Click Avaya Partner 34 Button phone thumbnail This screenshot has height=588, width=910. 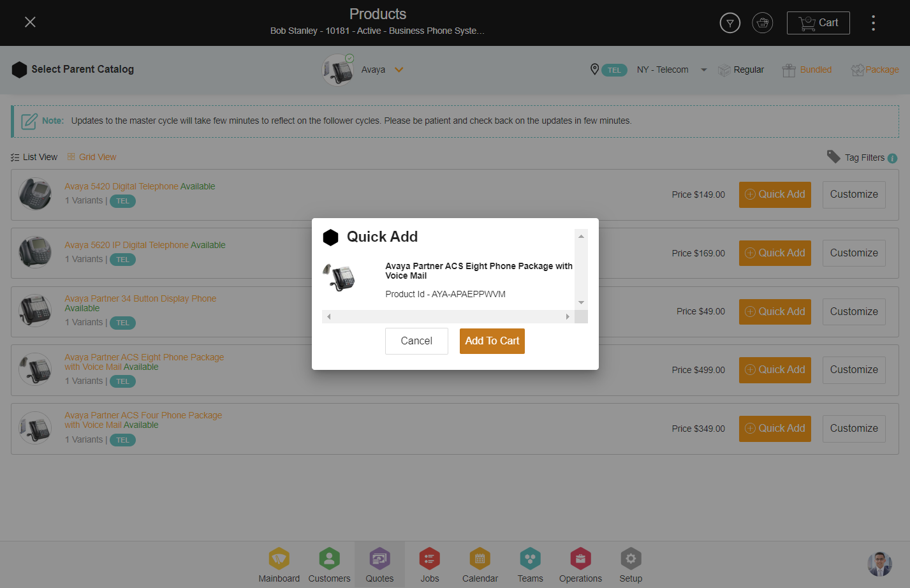tap(35, 311)
